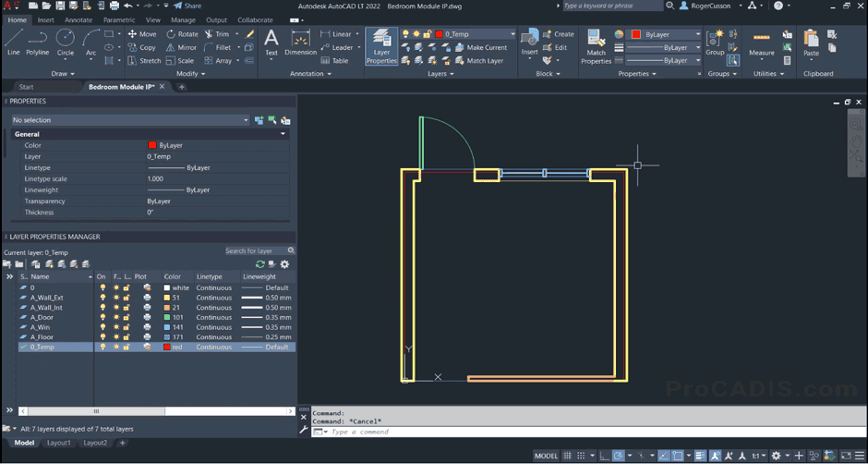Select the Circle tool
Screen dimensions: 868x464
66,43
